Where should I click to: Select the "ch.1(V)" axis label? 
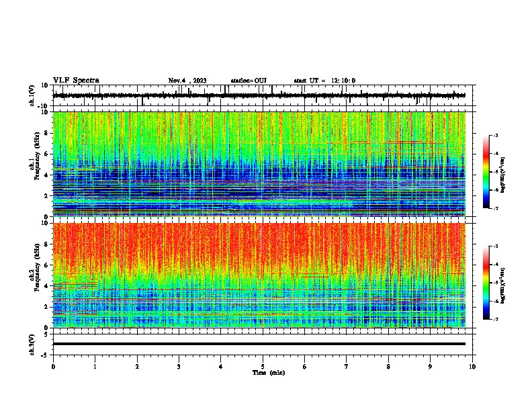[x=32, y=95]
